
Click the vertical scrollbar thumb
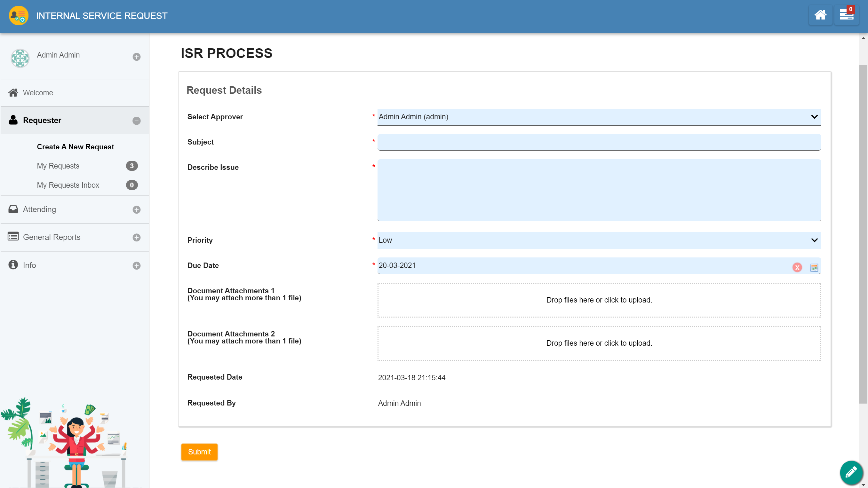[x=863, y=234]
